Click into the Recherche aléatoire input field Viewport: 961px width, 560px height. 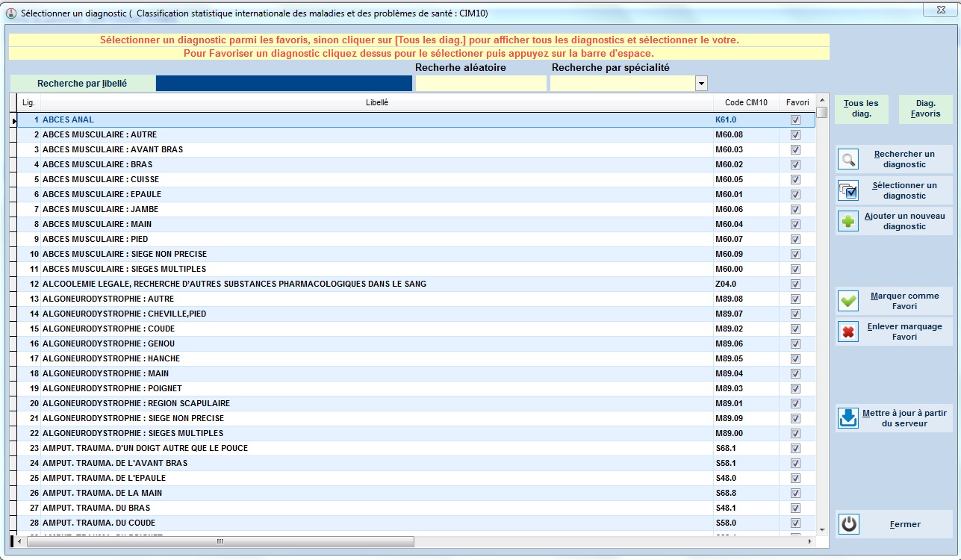481,84
